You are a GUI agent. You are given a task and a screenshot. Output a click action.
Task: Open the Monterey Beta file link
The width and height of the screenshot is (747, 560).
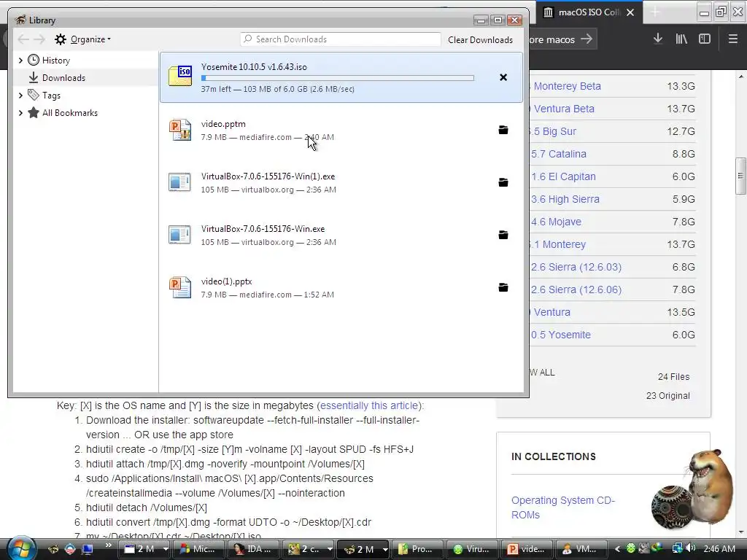point(567,86)
